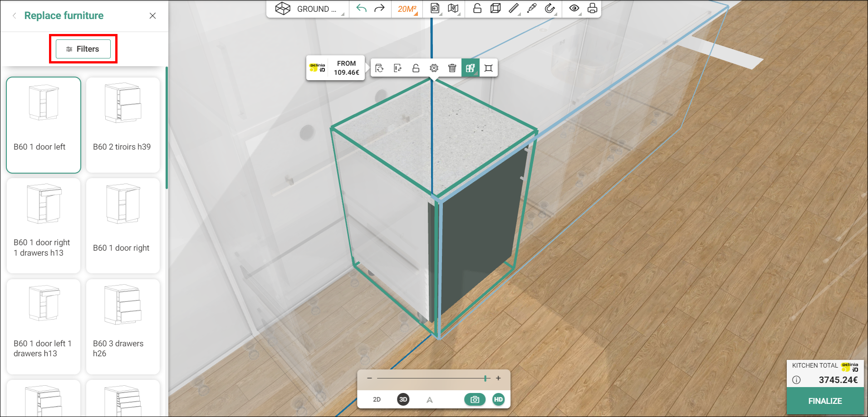Select the B60 2 tiroirs h39 cabinet
This screenshot has width=868, height=417.
point(123,125)
